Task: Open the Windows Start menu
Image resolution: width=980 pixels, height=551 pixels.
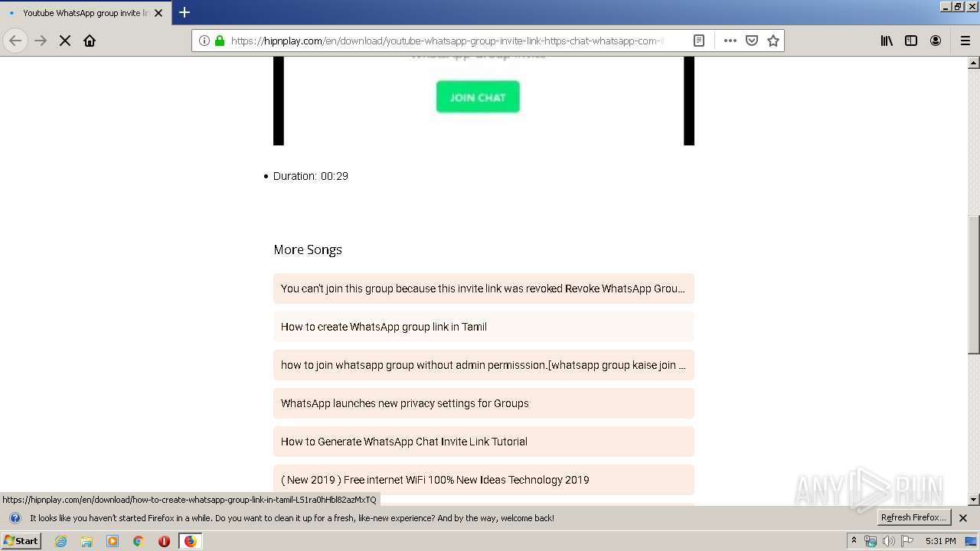Action: pos(21,541)
